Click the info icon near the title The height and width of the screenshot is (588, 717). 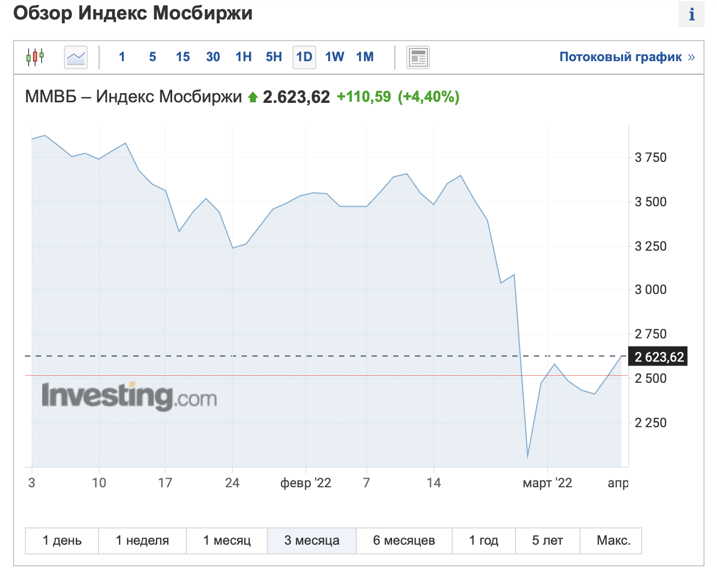(x=691, y=14)
